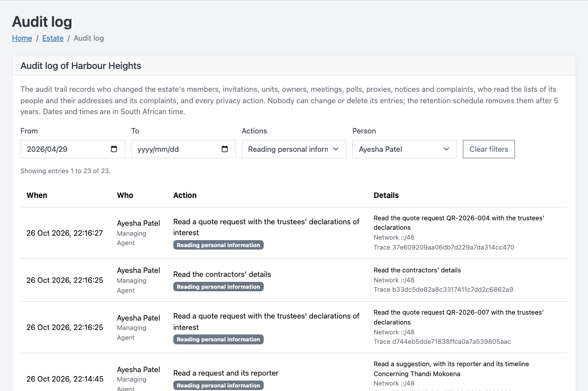Click the "Action" column header

[x=185, y=195]
